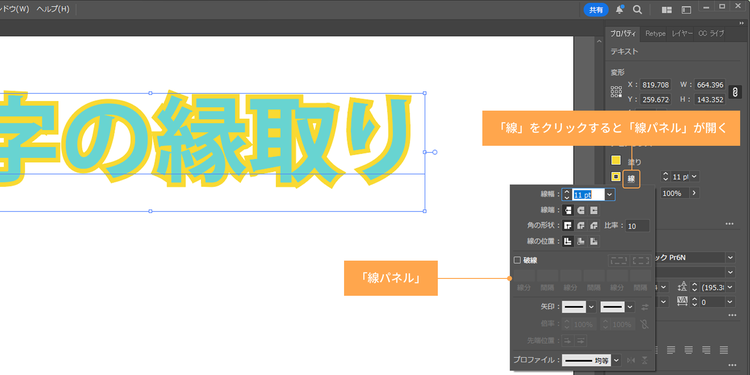The width and height of the screenshot is (750, 375).
Task: Open the ヘルプ(H) menu
Action: pyautogui.click(x=53, y=9)
